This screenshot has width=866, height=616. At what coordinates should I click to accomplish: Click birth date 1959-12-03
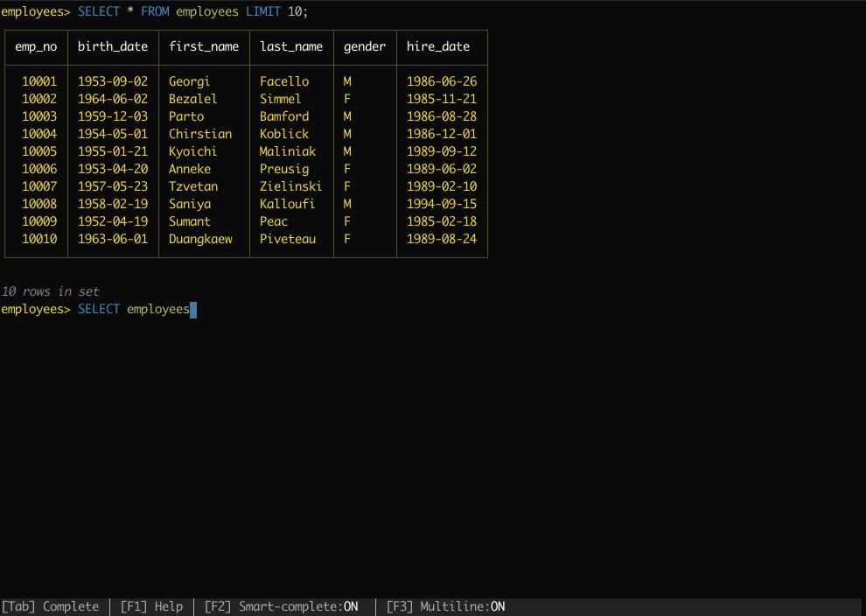coord(113,116)
